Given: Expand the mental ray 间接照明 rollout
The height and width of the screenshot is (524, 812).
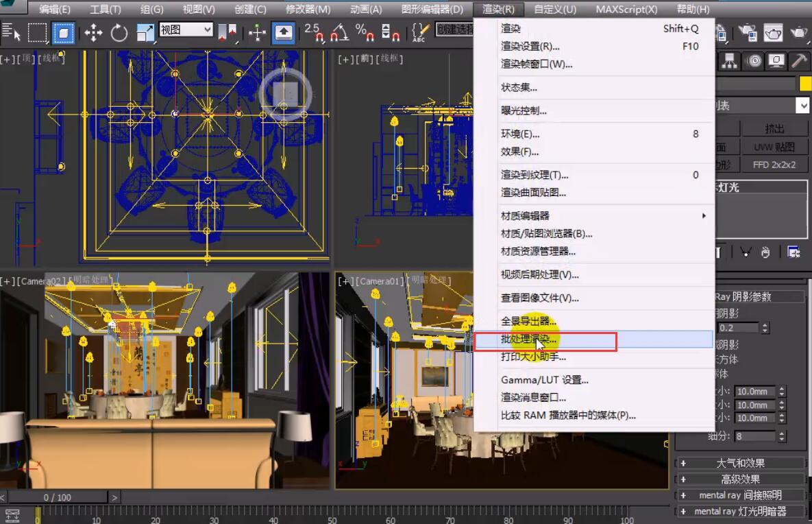Looking at the screenshot, I should coord(742,495).
